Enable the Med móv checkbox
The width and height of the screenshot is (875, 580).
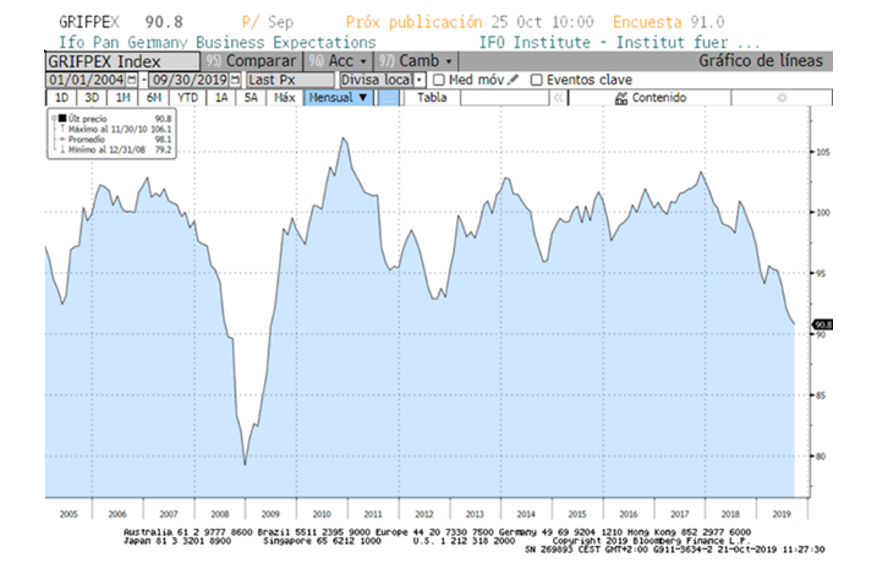pos(439,80)
